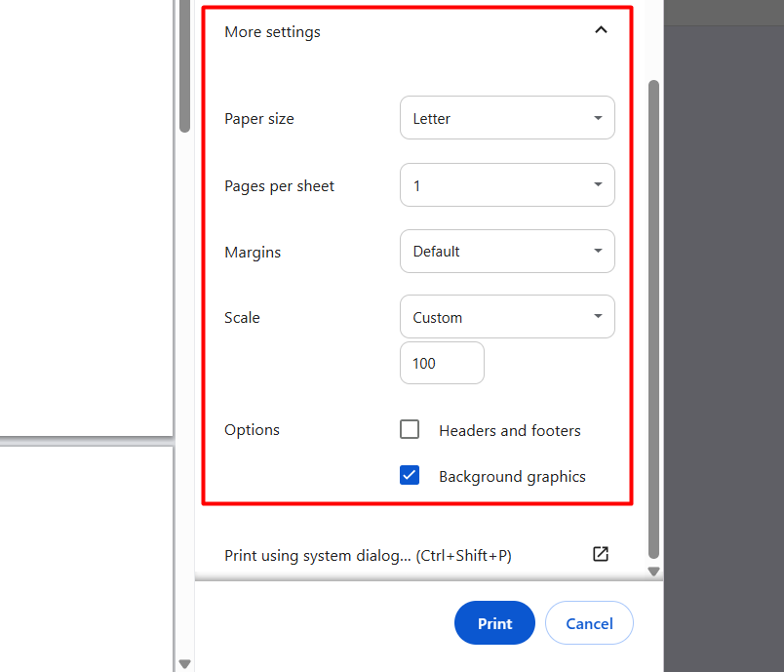Click the Margins label
784x672 pixels.
click(253, 253)
